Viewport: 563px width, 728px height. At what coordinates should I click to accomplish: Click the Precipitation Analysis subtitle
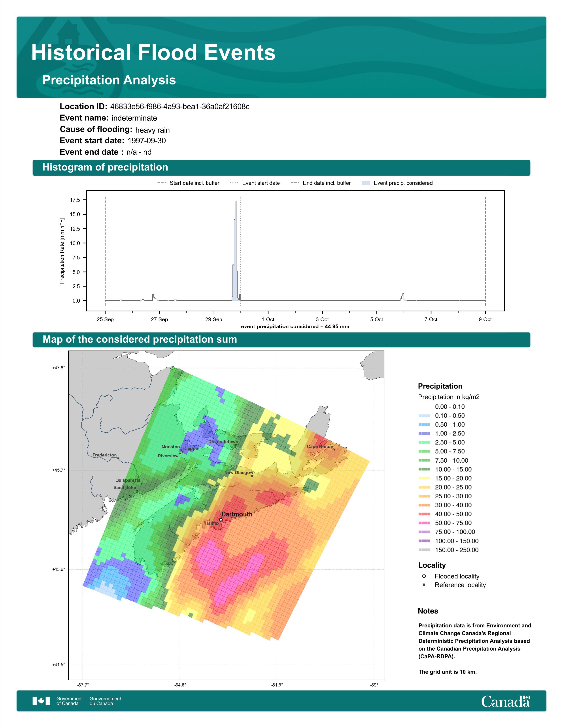pyautogui.click(x=109, y=80)
